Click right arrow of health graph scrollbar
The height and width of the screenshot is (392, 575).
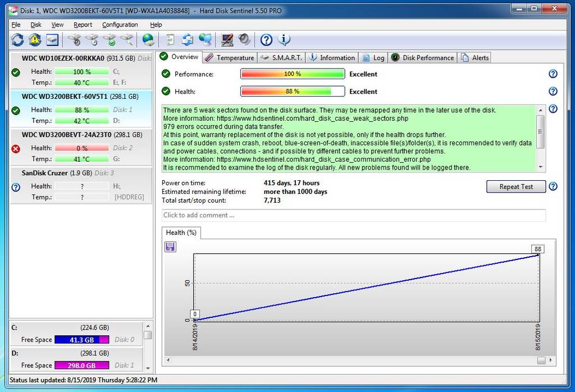pos(550,360)
